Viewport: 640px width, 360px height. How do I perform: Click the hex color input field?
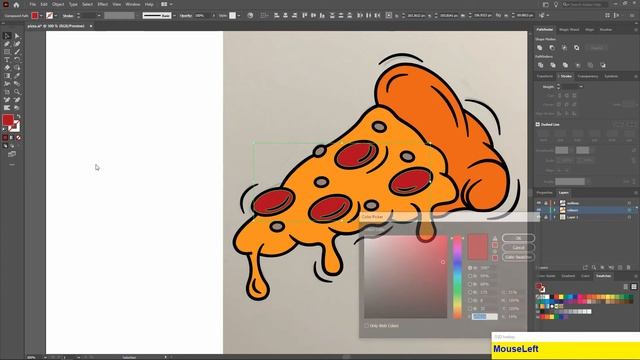pos(484,316)
